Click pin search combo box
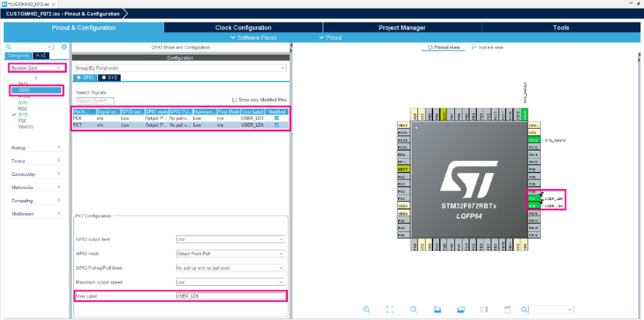Image resolution: width=644 pixels, height=320 pixels. pyautogui.click(x=551, y=309)
